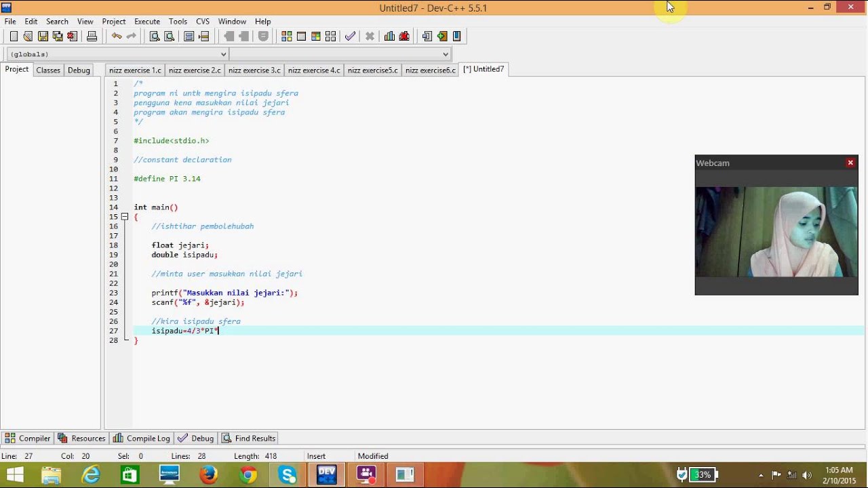868x488 pixels.
Task: Open the Help menu
Action: 263,22
